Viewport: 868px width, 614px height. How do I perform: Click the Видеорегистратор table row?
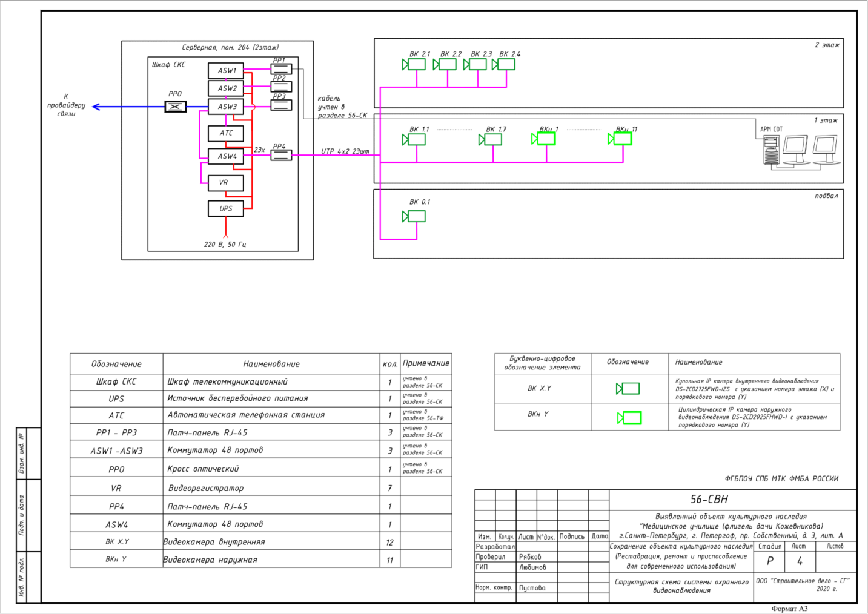click(261, 487)
